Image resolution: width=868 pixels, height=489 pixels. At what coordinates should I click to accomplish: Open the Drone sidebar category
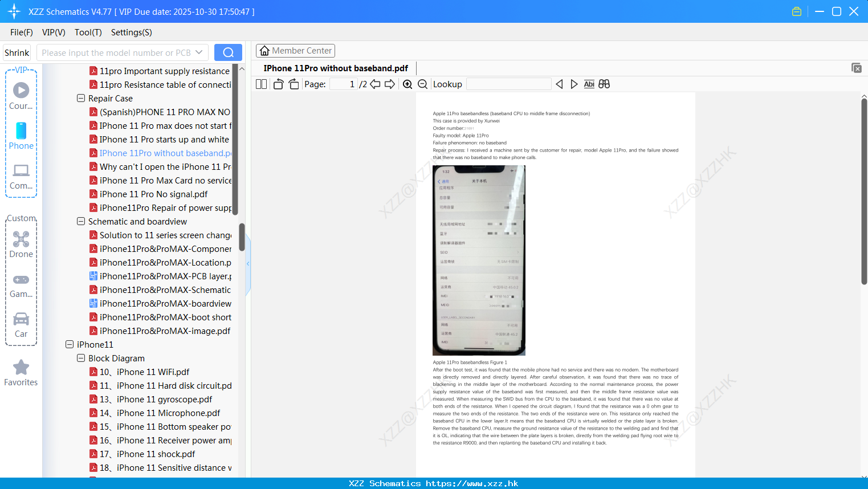[21, 244]
